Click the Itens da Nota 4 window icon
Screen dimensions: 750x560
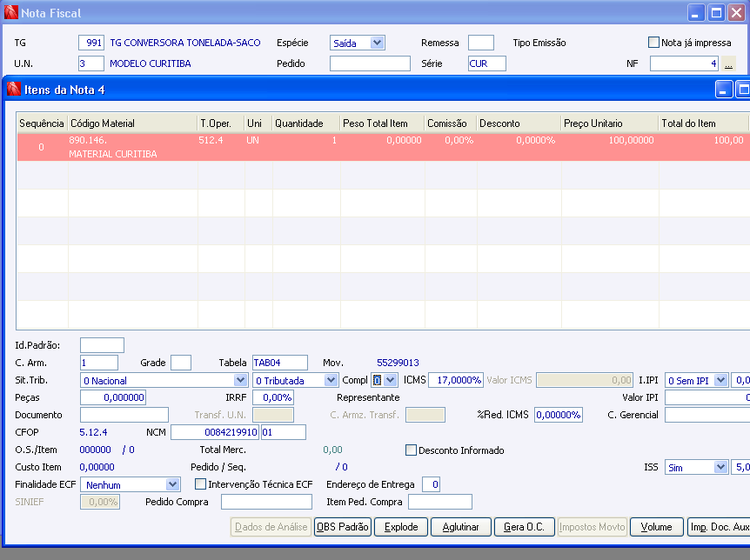tap(12, 89)
